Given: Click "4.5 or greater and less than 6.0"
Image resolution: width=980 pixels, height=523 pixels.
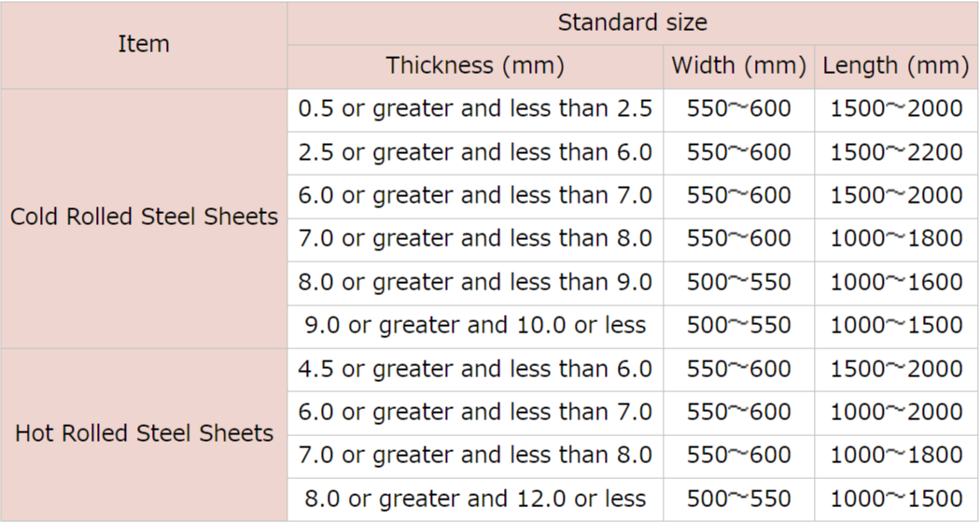Looking at the screenshot, I should (x=475, y=369).
